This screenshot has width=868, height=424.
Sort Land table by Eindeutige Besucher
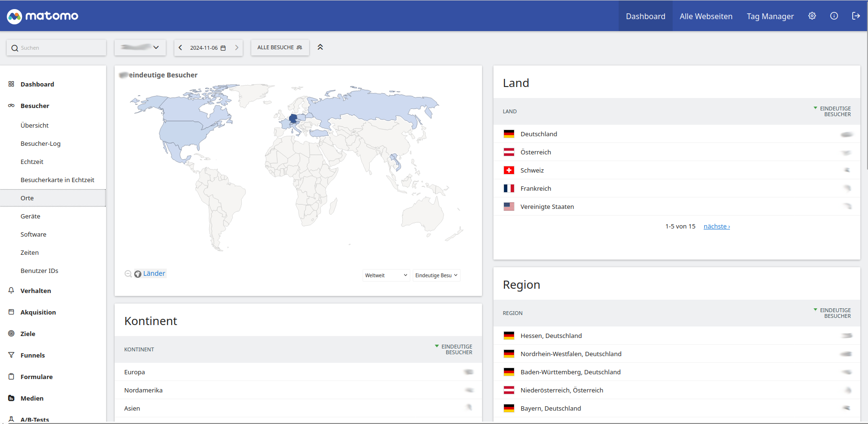[832, 111]
